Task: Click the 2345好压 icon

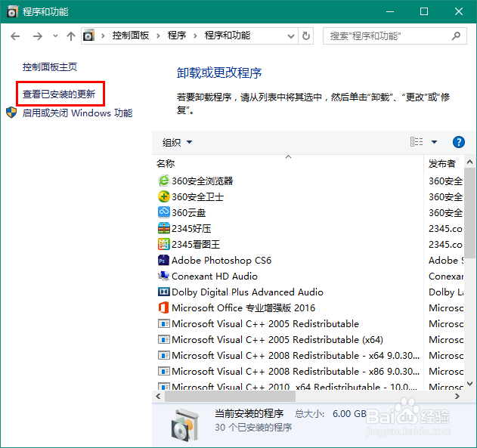Action: point(164,228)
